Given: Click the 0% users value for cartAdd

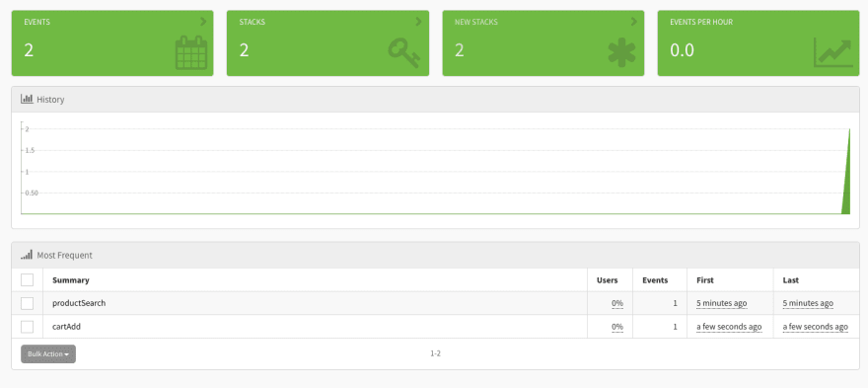Looking at the screenshot, I should pyautogui.click(x=617, y=327).
